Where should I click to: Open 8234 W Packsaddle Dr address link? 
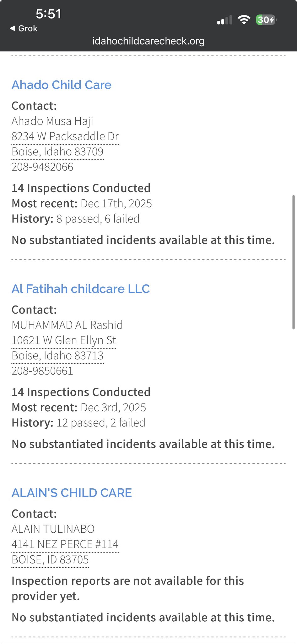click(65, 136)
